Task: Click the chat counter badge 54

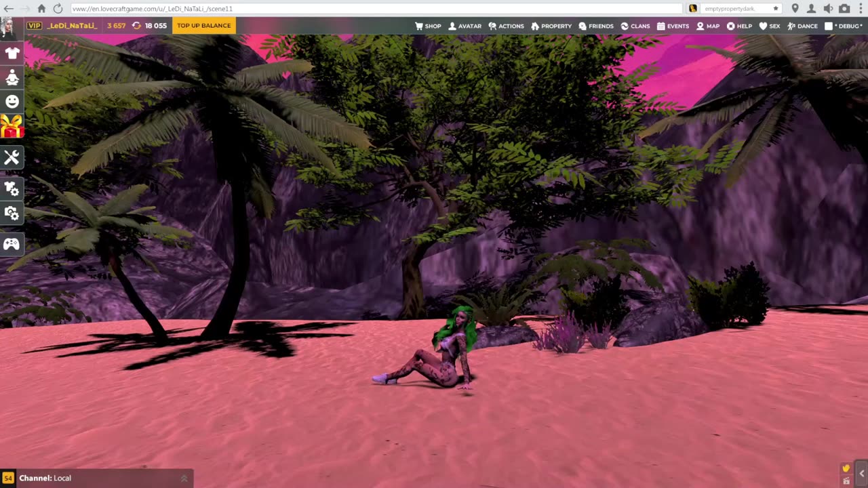Action: tap(8, 478)
